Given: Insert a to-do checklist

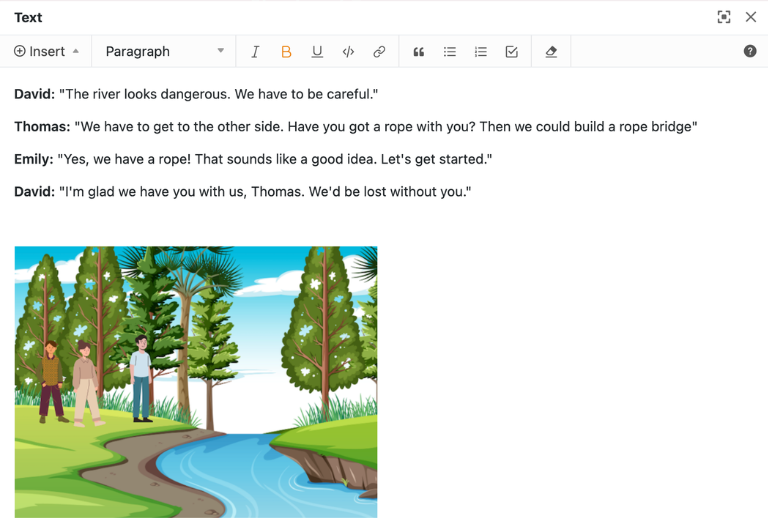Looking at the screenshot, I should pos(512,52).
